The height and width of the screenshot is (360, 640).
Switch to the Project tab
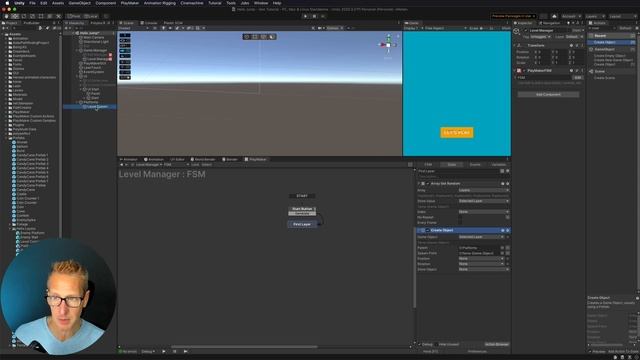[10, 23]
